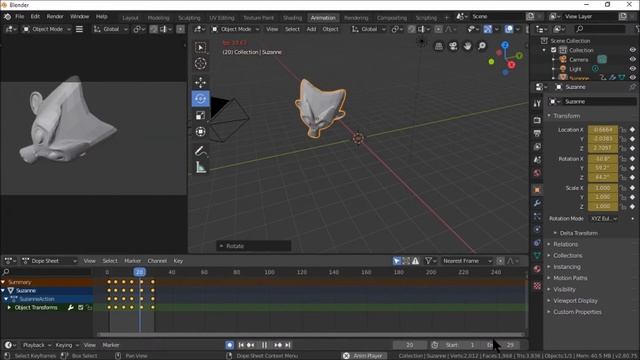Click the current frame number field
This screenshot has width=640, height=360.
(409, 345)
